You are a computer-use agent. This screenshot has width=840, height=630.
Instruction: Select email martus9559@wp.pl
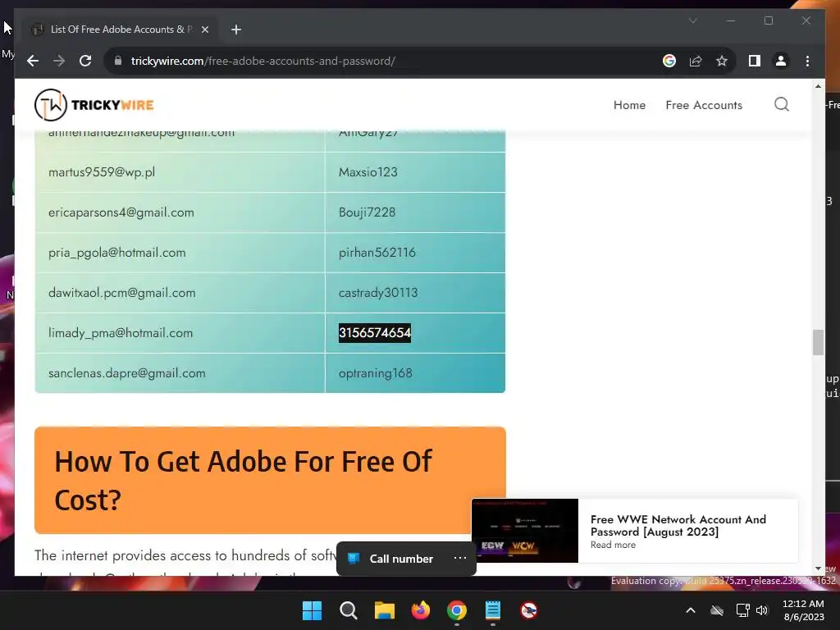pos(102,172)
